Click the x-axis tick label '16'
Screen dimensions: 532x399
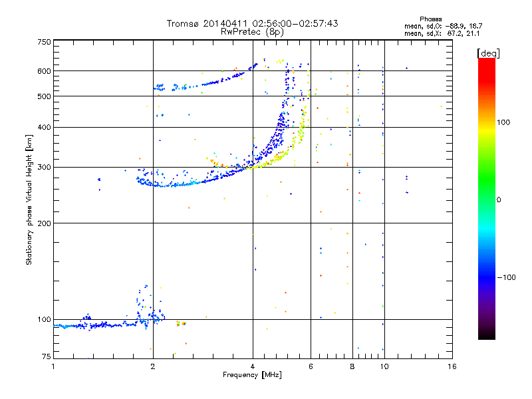tap(452, 366)
